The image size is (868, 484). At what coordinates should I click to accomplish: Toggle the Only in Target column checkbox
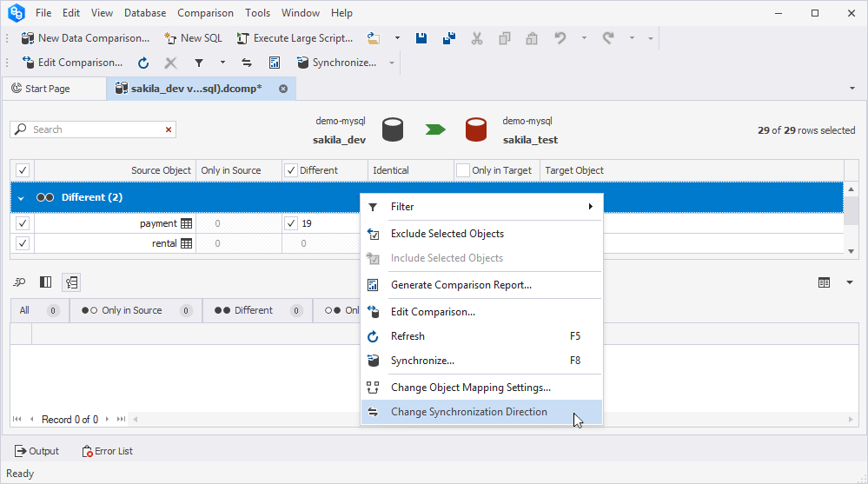(x=463, y=170)
